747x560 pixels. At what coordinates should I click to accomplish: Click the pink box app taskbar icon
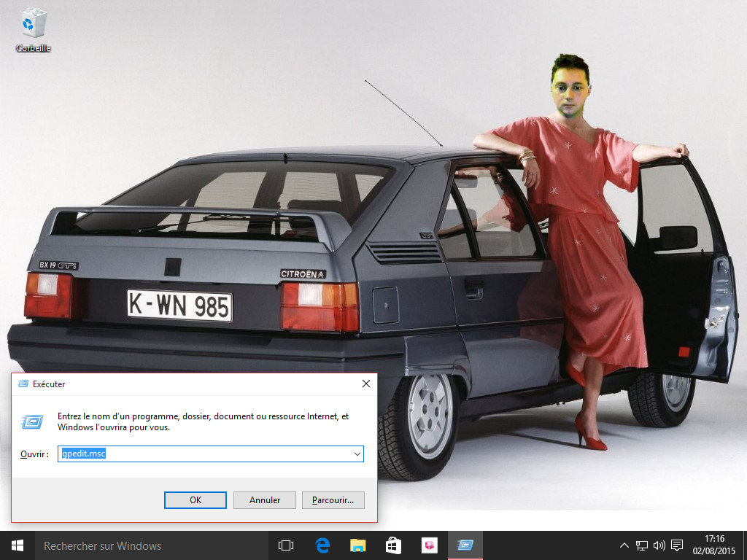coord(429,545)
